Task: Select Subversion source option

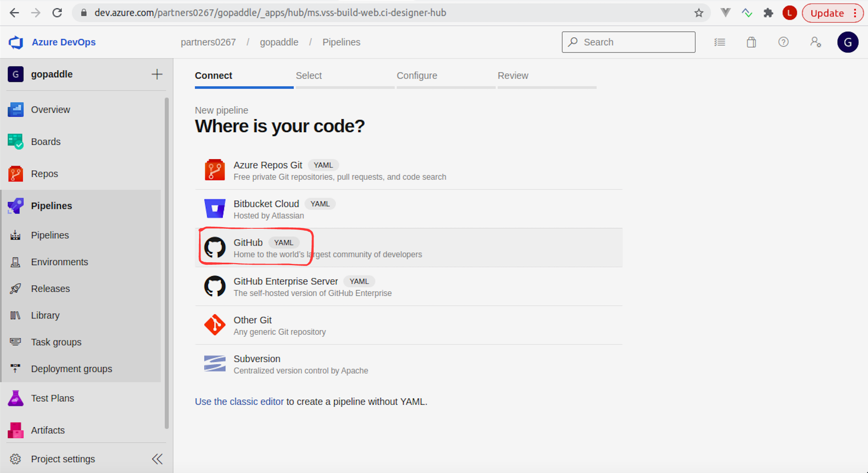Action: coord(409,364)
